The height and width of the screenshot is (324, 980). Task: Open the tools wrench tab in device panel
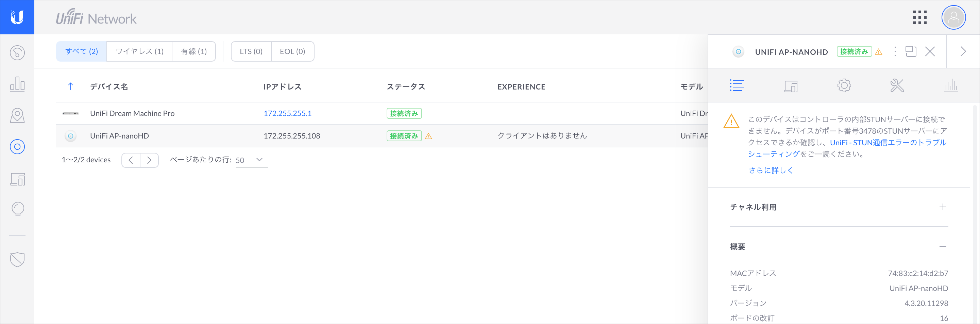897,85
